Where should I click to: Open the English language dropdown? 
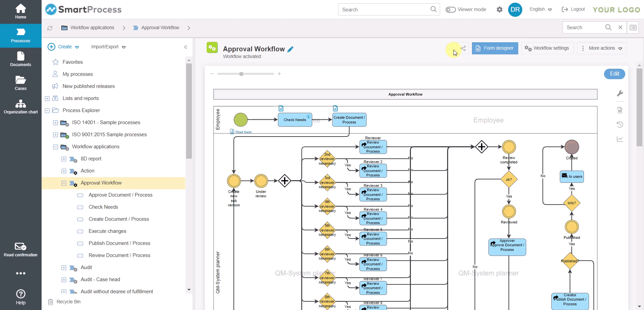point(540,9)
